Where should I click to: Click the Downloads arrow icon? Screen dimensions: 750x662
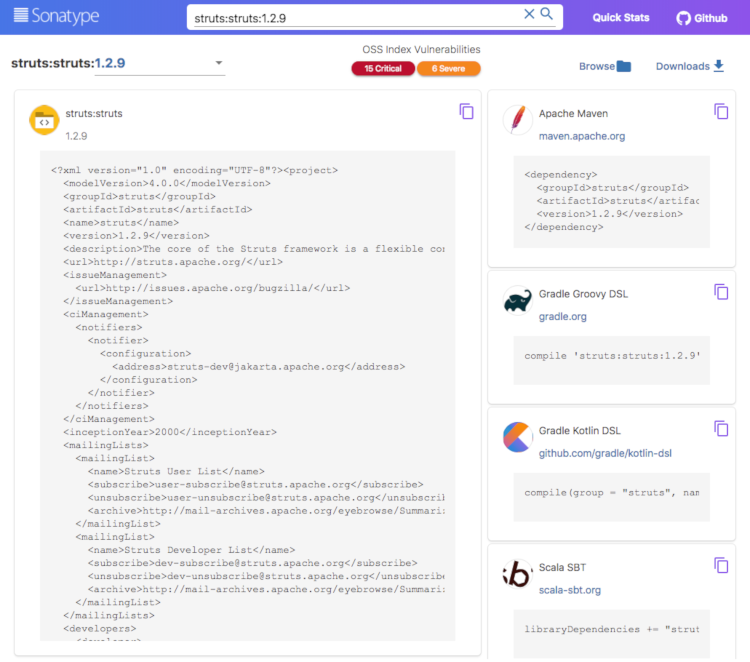[718, 66]
